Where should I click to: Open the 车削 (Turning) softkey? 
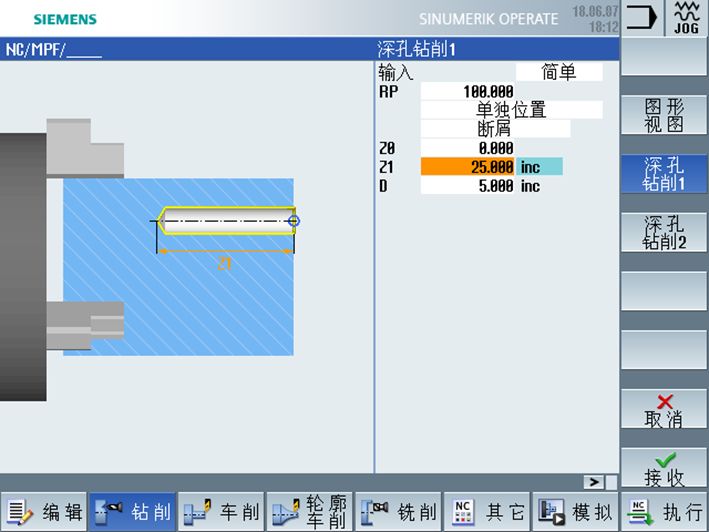(221, 512)
